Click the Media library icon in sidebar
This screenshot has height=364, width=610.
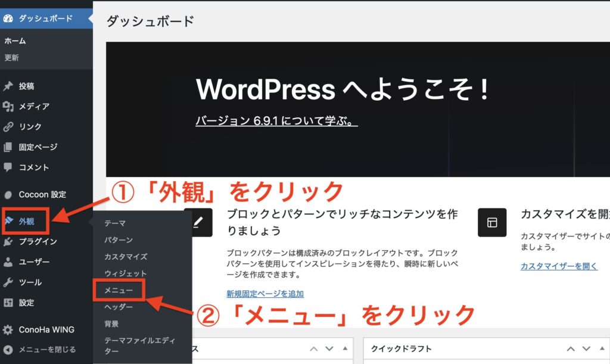point(8,107)
